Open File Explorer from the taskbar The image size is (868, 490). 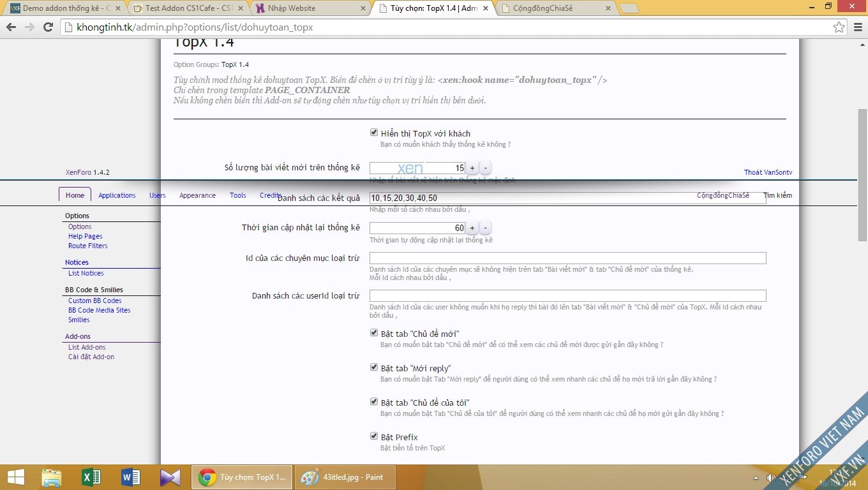pyautogui.click(x=52, y=477)
